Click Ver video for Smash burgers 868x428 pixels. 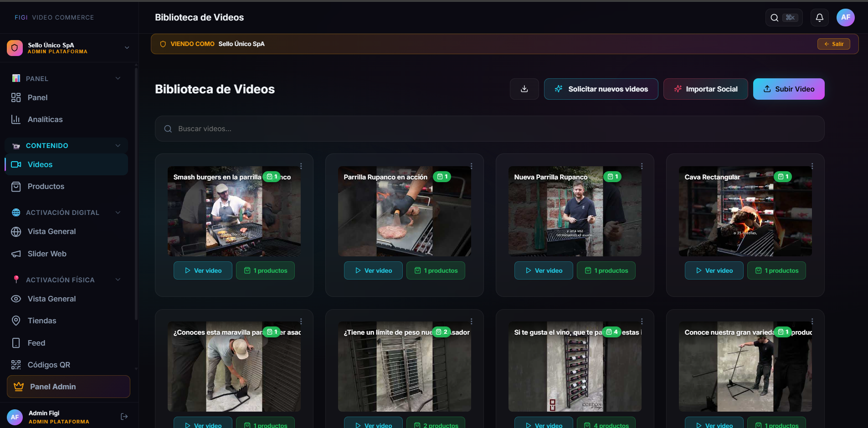pos(203,270)
